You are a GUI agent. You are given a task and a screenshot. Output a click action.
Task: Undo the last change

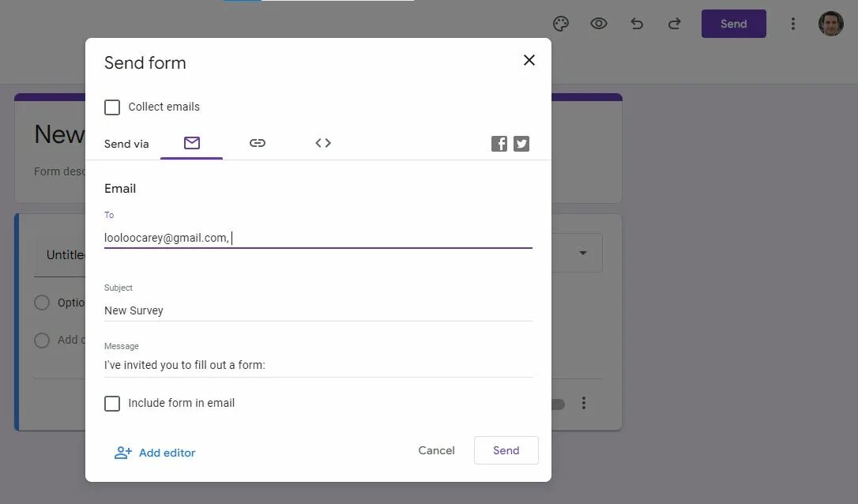click(x=636, y=24)
